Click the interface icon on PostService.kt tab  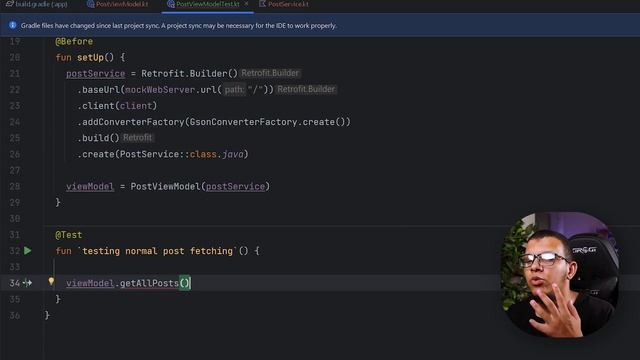tap(262, 4)
